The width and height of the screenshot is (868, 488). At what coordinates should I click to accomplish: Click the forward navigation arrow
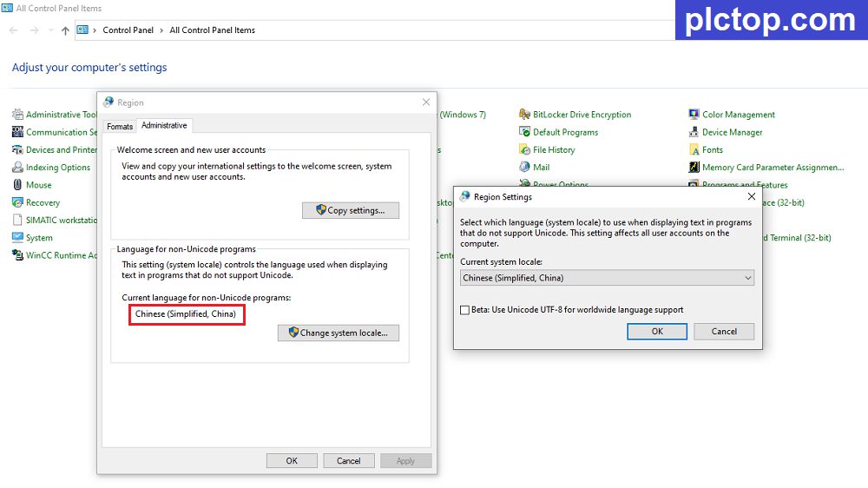pos(35,30)
